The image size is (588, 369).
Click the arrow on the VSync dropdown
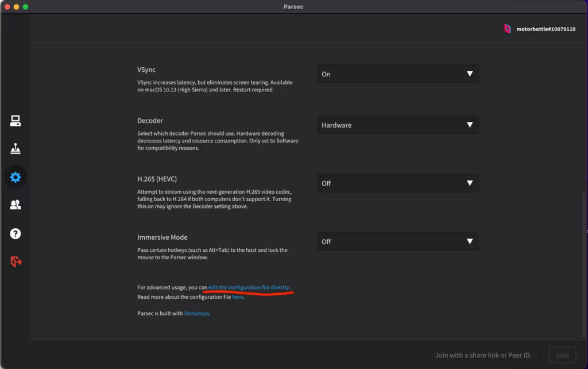point(470,74)
